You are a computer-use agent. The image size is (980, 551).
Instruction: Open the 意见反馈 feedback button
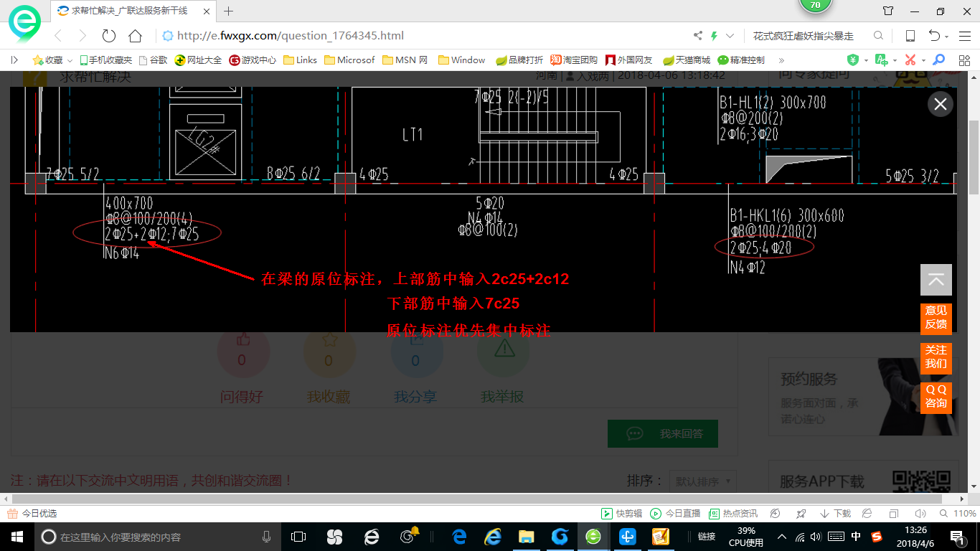(936, 318)
